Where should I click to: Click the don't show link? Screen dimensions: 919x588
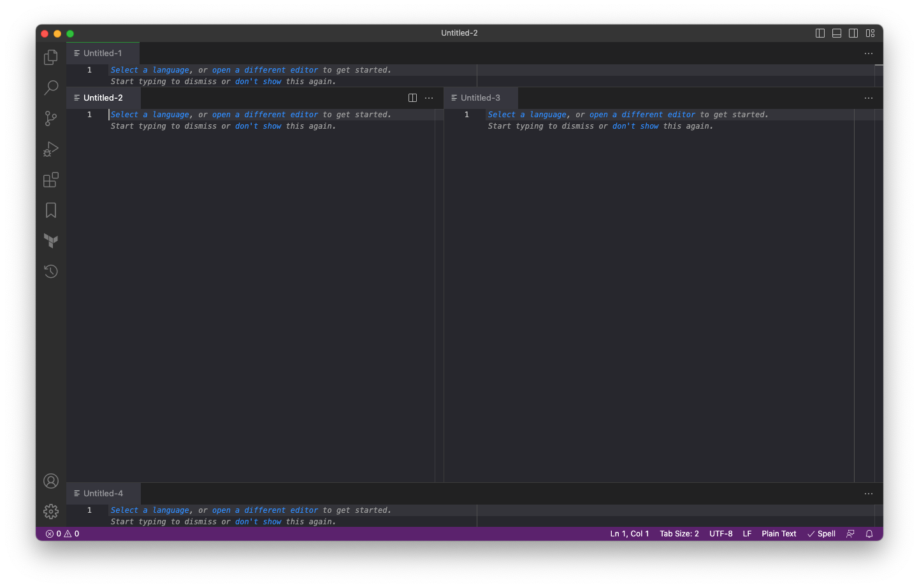pyautogui.click(x=258, y=125)
